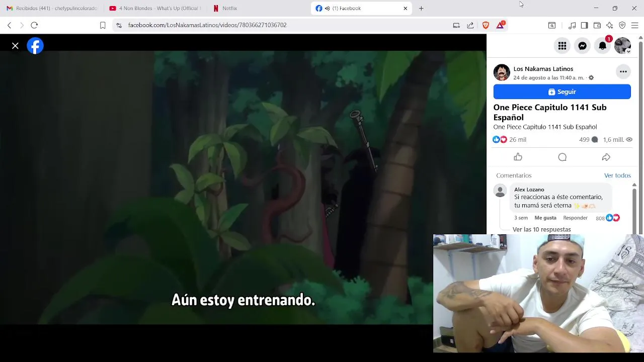644x362 pixels.
Task: Expand 'Ver las 10 respuestas'
Action: (541, 229)
